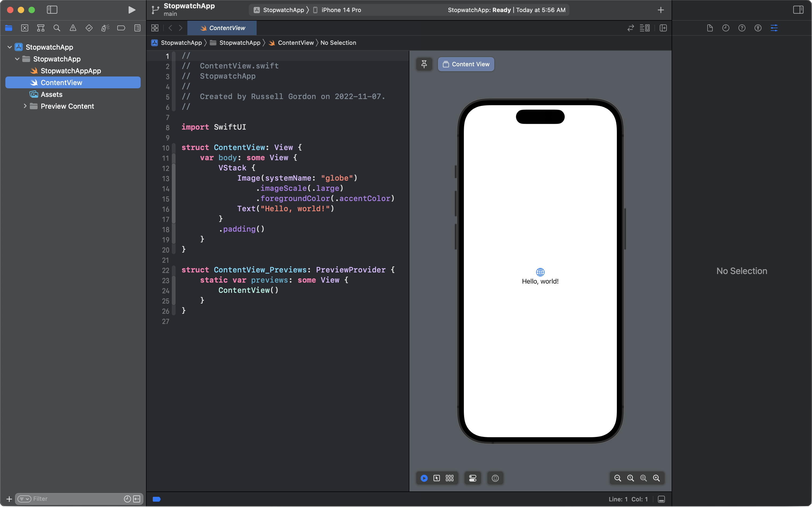This screenshot has height=507, width=812.
Task: Pin the preview with pin icon
Action: [424, 64]
